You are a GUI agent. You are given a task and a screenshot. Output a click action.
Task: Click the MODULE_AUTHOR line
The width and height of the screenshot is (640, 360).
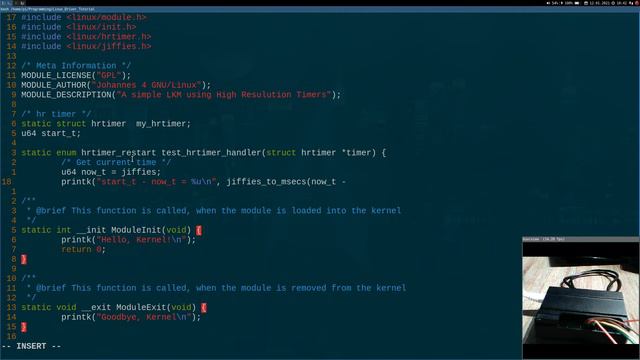click(x=116, y=85)
